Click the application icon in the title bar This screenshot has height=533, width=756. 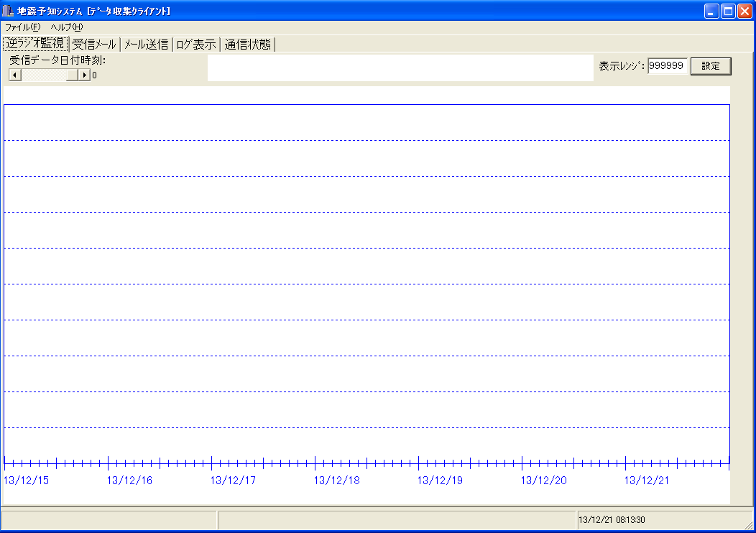click(x=8, y=11)
